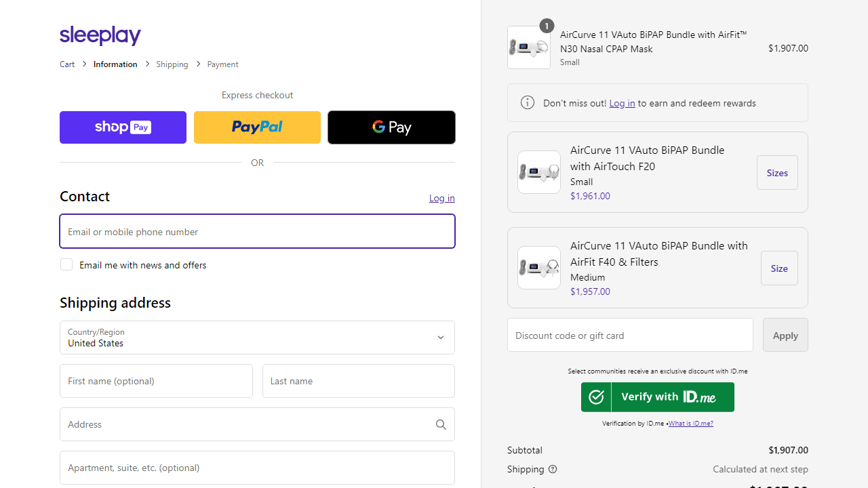
Task: Pay with Shop Pay express checkout
Action: pos(123,127)
